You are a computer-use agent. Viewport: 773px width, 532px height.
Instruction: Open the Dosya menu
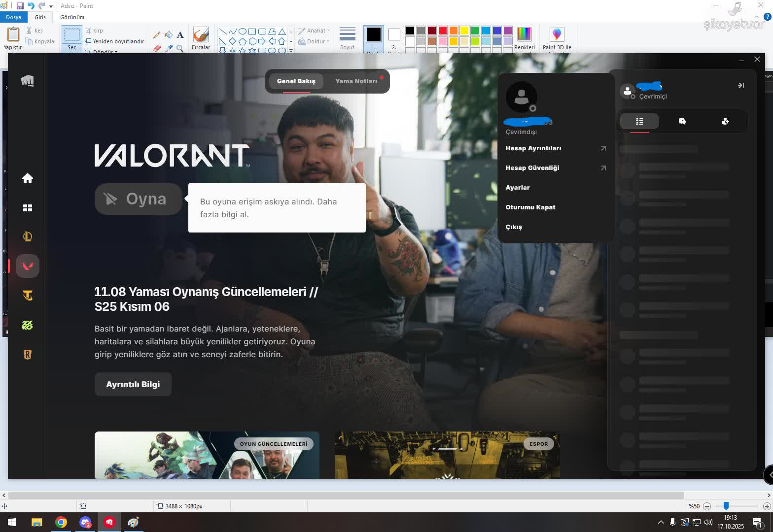click(13, 17)
